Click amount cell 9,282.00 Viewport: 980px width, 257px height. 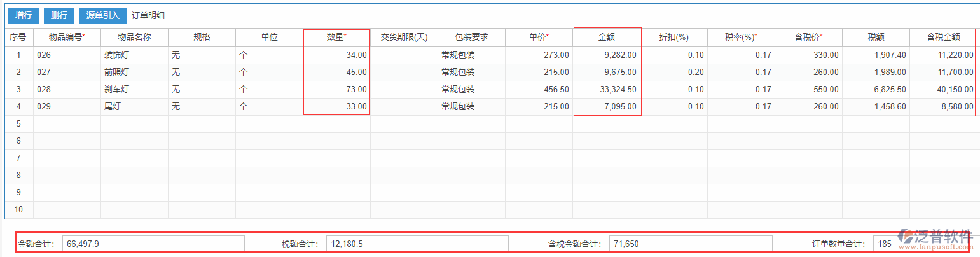tap(607, 55)
